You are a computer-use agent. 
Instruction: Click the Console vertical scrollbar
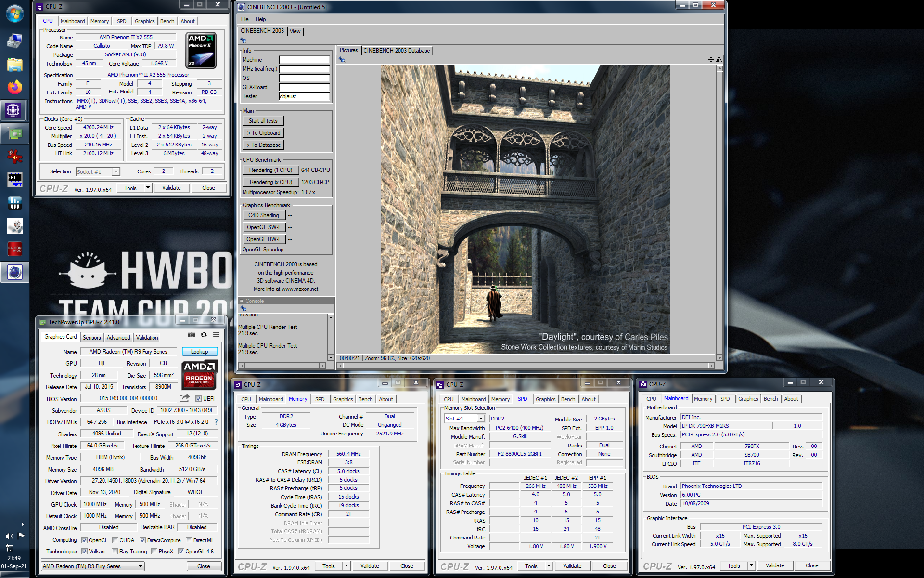tap(331, 337)
